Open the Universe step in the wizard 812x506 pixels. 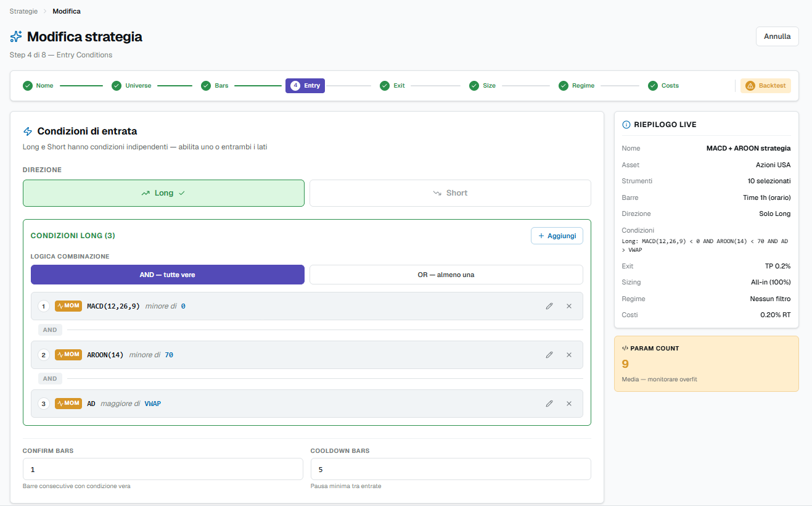131,86
